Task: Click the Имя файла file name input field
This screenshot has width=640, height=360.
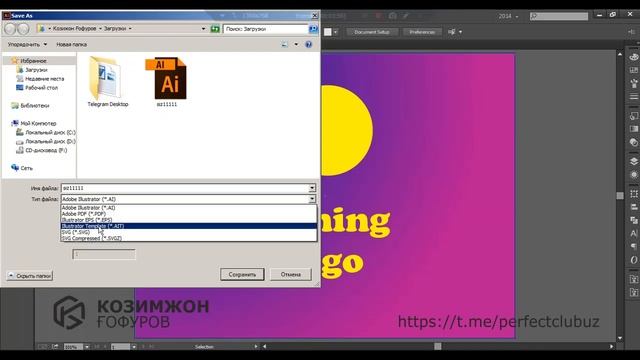Action: (x=184, y=188)
